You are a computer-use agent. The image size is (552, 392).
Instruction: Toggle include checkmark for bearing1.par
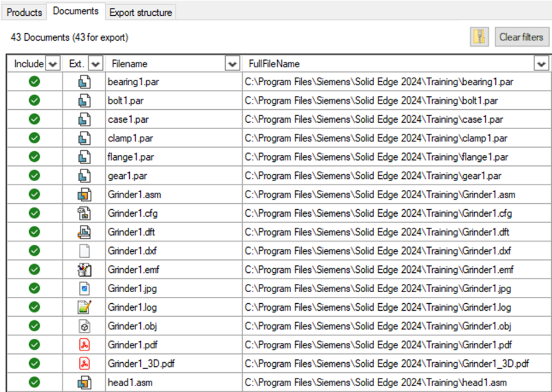click(34, 82)
